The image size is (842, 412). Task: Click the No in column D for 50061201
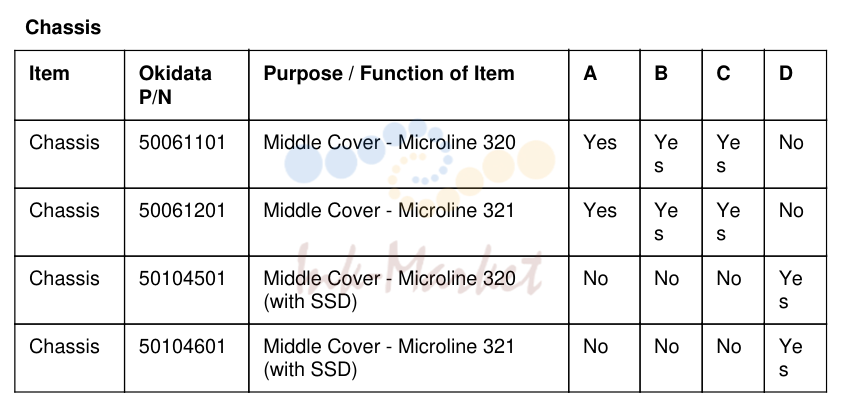click(x=792, y=211)
